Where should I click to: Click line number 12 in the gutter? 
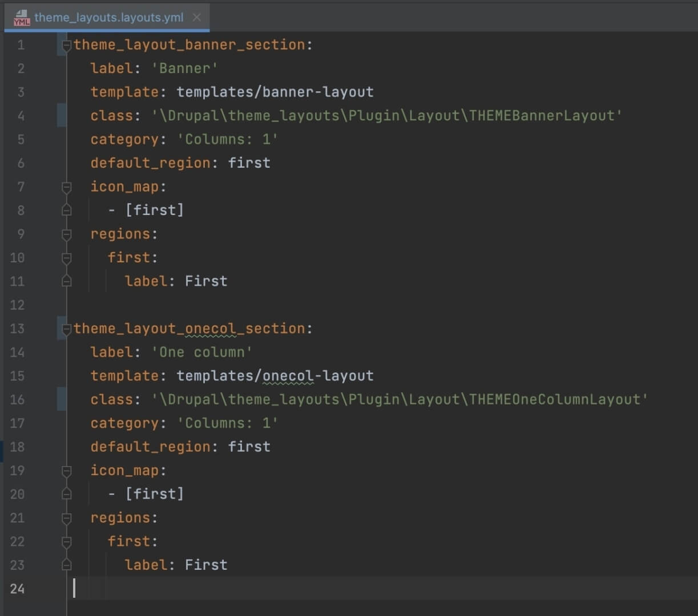pos(18,305)
